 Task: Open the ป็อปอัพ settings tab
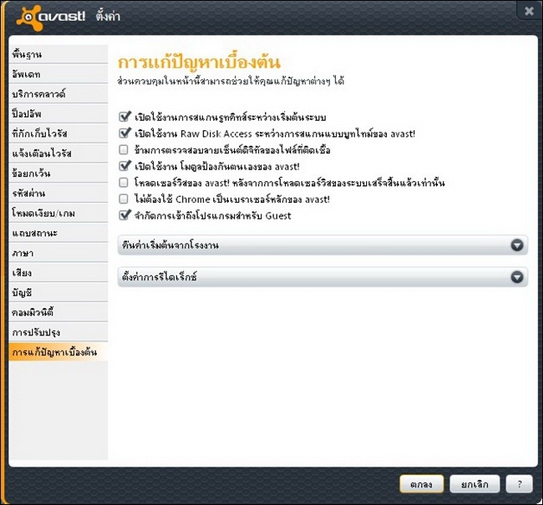pos(59,113)
